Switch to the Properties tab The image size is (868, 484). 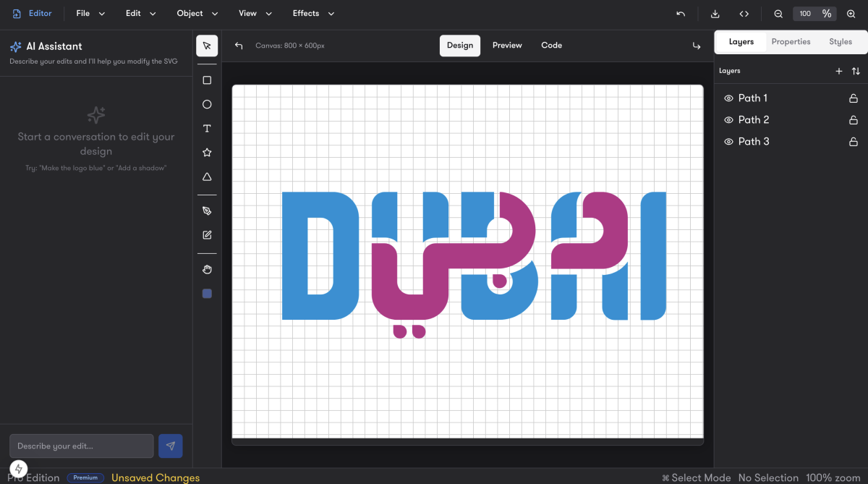(x=791, y=42)
